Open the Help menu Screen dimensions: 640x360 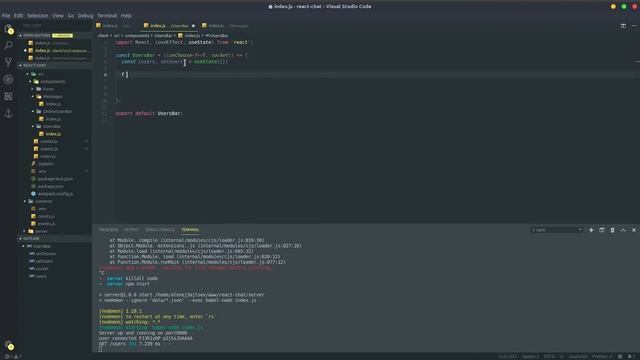point(126,16)
